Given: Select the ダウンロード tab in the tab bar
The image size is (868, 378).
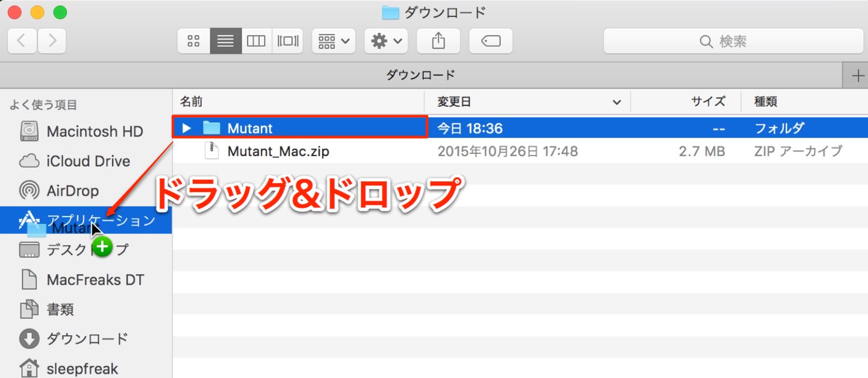Looking at the screenshot, I should coord(421,75).
